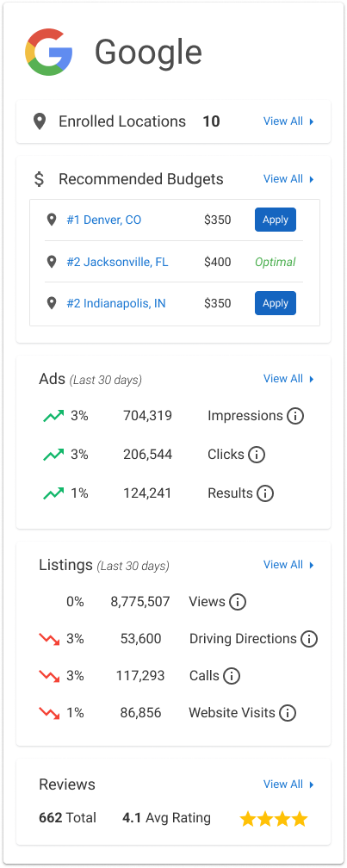Open the #2 Indianapolis, IN location link
The width and height of the screenshot is (347, 868).
pyautogui.click(x=116, y=303)
